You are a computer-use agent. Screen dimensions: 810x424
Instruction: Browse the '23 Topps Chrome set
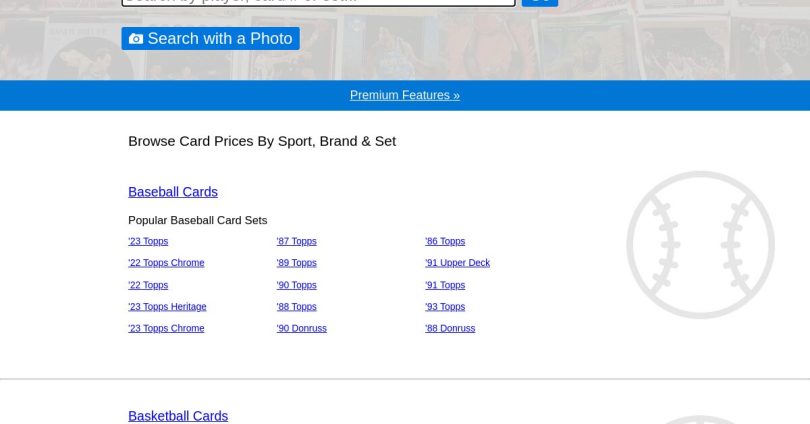[x=166, y=328]
